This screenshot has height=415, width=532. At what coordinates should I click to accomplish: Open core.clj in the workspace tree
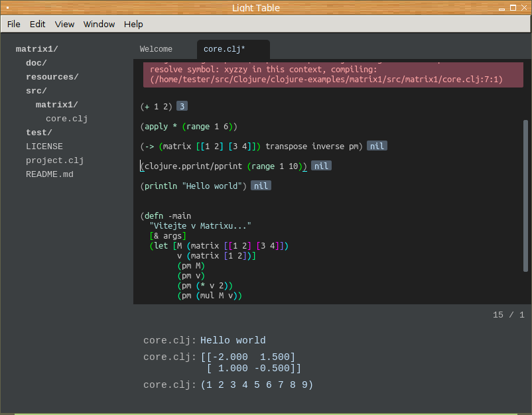pos(66,119)
